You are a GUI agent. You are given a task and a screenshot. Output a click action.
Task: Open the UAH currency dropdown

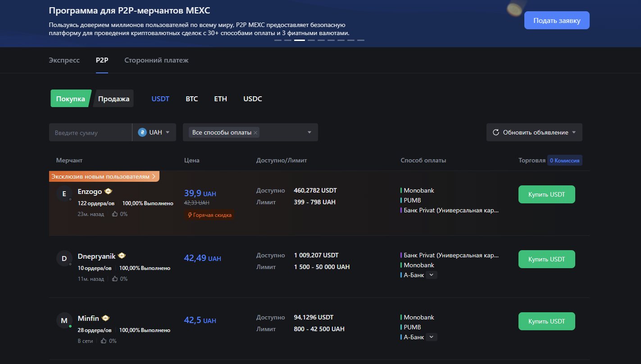(x=154, y=132)
